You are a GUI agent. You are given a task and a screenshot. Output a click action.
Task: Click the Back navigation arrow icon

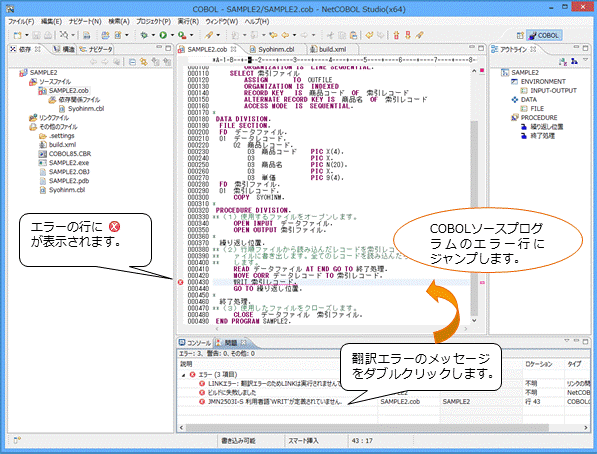[x=285, y=35]
